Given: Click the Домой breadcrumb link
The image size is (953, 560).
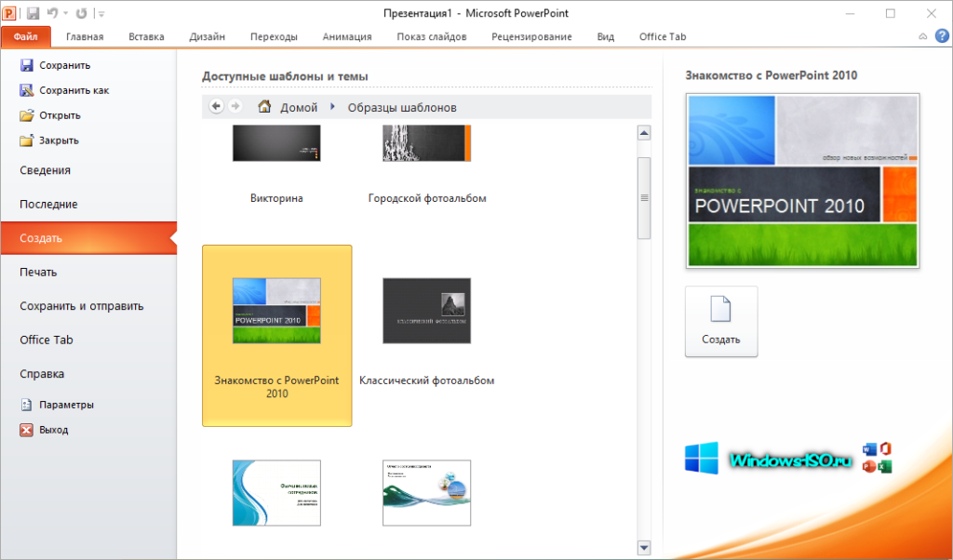Looking at the screenshot, I should tap(299, 108).
